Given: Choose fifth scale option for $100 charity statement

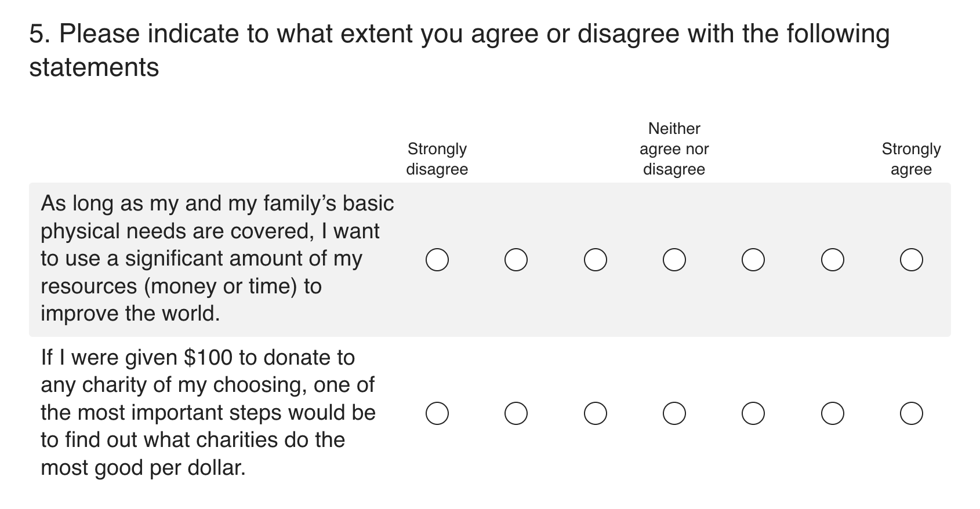Looking at the screenshot, I should point(753,413).
